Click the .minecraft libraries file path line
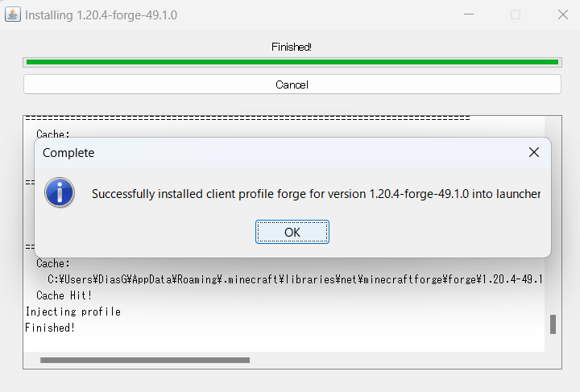 coord(295,279)
